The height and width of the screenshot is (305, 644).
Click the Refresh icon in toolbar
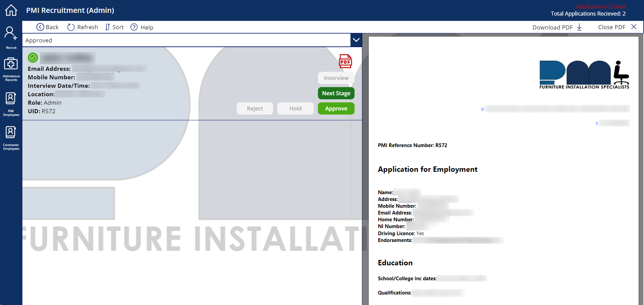71,27
